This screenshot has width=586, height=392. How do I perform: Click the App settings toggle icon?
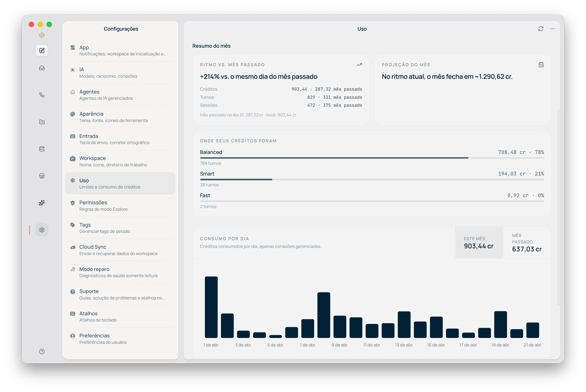point(72,47)
